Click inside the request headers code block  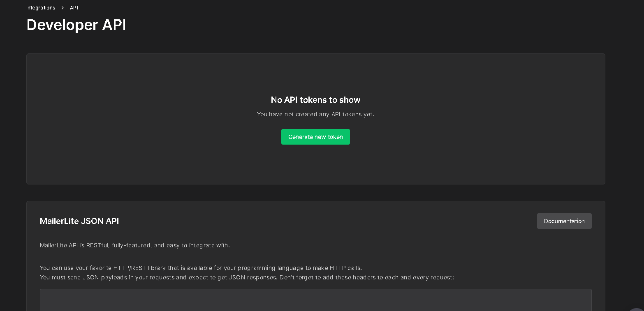(x=315, y=300)
